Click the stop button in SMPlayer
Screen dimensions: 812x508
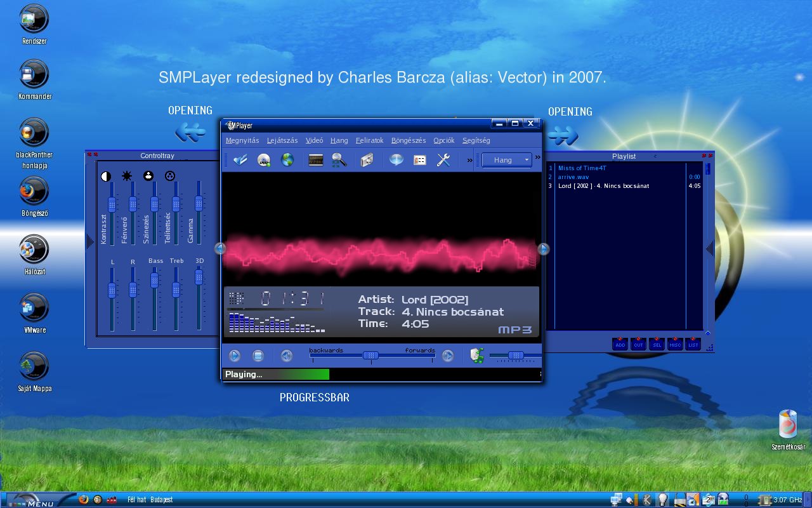click(258, 356)
